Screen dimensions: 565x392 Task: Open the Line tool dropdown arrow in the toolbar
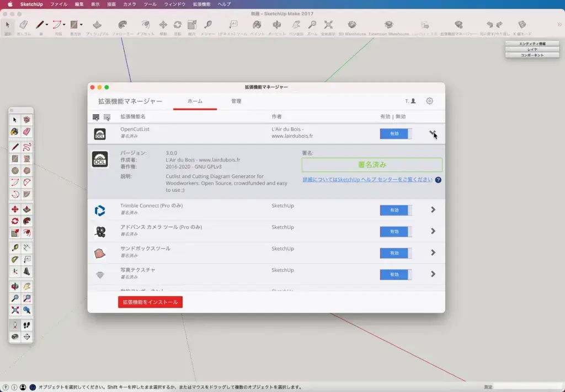pos(47,25)
